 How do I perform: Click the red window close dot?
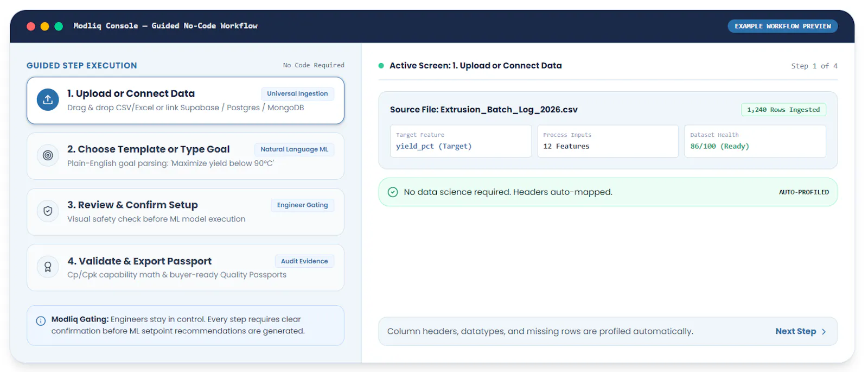click(31, 26)
